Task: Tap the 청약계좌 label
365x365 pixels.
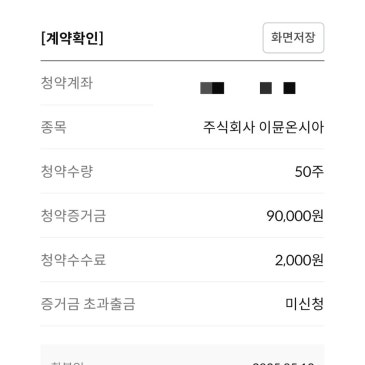Action: (66, 83)
